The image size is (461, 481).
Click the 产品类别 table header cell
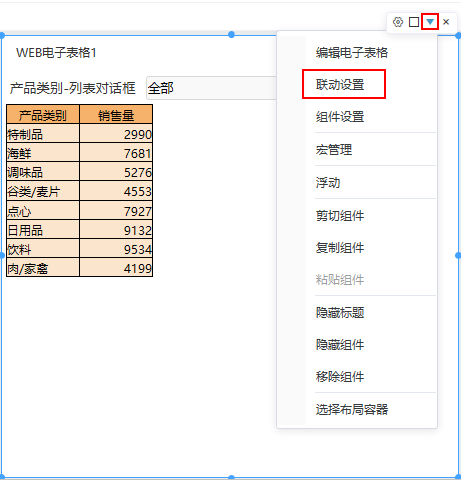[x=43, y=114]
